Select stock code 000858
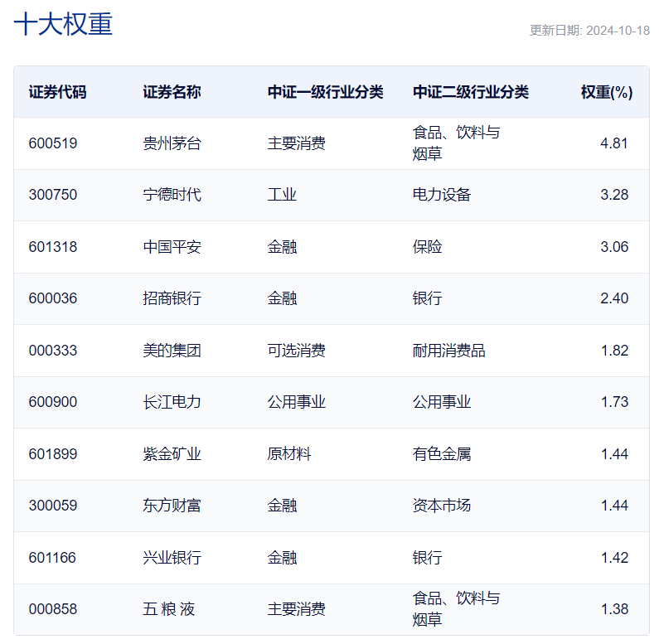 point(53,608)
